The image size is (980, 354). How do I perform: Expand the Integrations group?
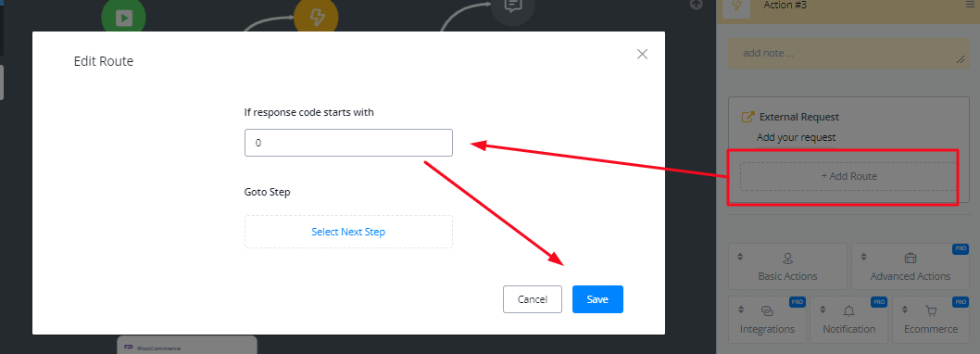[x=768, y=319]
